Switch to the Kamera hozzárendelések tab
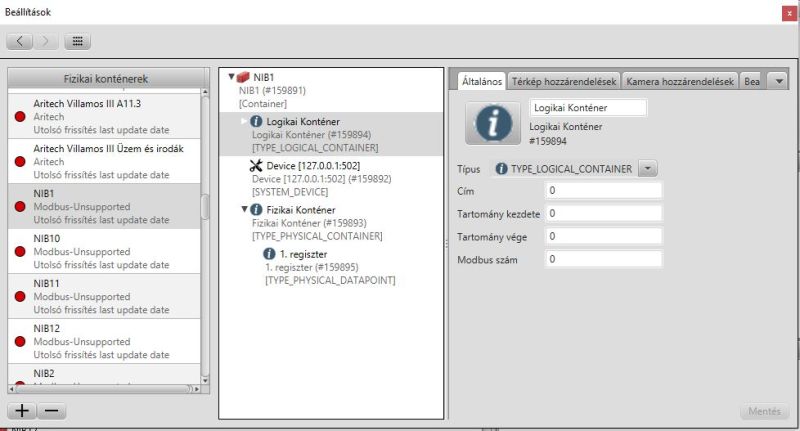This screenshot has width=800, height=431. (680, 81)
